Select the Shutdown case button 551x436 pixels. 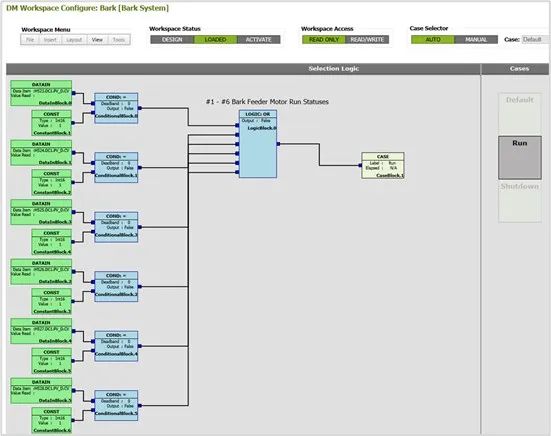[520, 201]
